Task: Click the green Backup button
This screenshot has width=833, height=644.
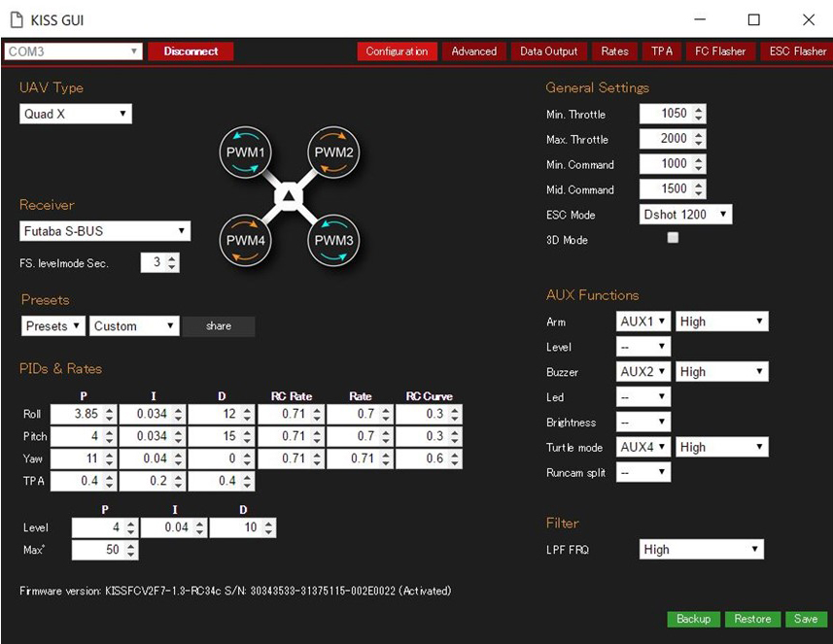Action: tap(693, 619)
